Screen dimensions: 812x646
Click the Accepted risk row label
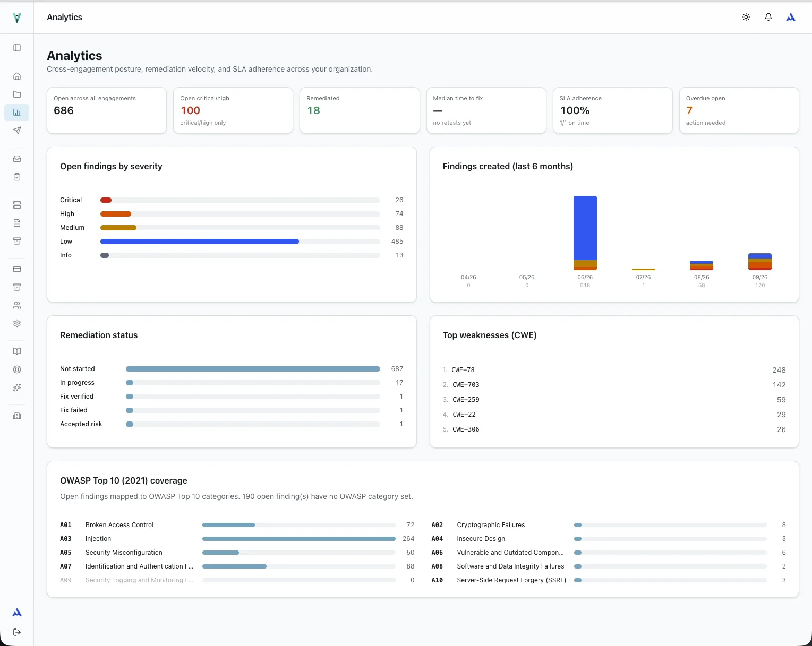tap(81, 424)
